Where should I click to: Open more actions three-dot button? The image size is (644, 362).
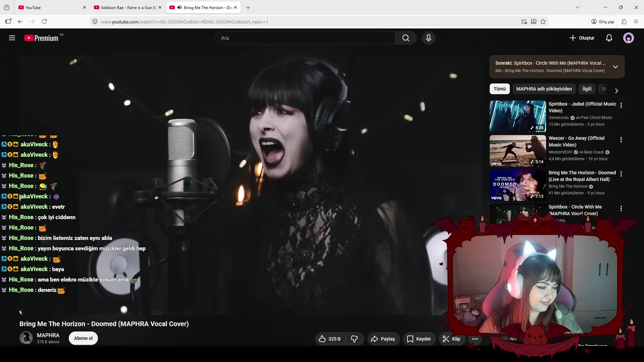click(474, 339)
